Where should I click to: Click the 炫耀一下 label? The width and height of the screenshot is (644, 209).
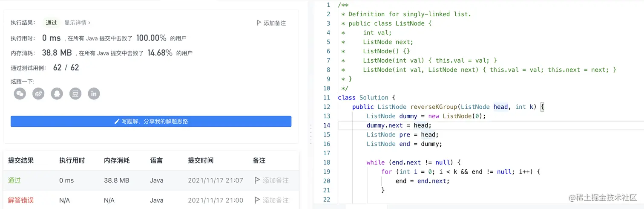pos(23,81)
